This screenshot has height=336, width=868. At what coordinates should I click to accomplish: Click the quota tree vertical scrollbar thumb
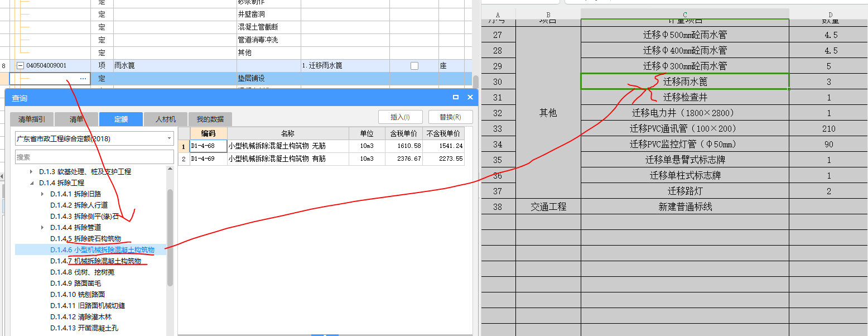(x=170, y=237)
